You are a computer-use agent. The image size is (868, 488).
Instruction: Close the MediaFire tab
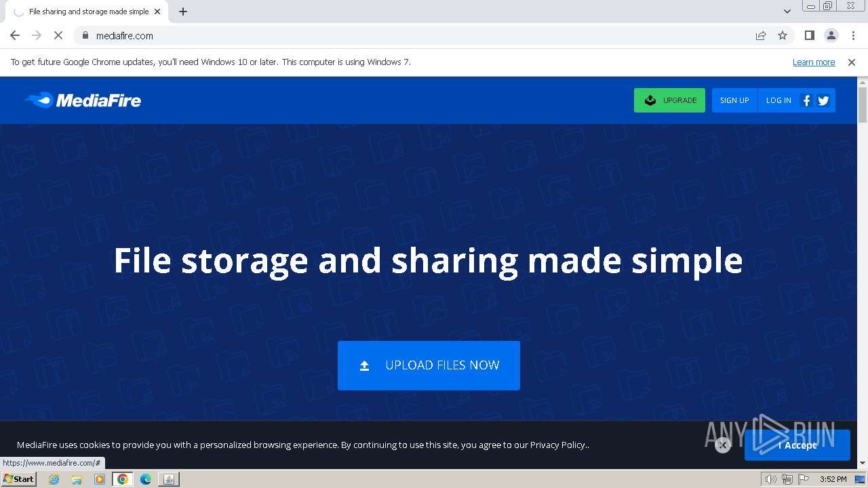tap(157, 12)
